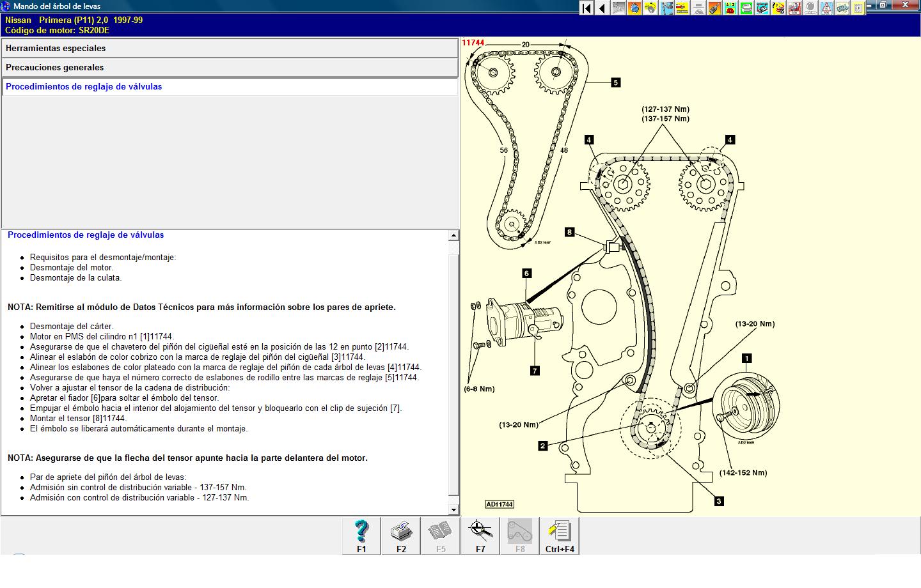Click the grayed F5 book button
Viewport: 921px width, 588px height.
[441, 536]
